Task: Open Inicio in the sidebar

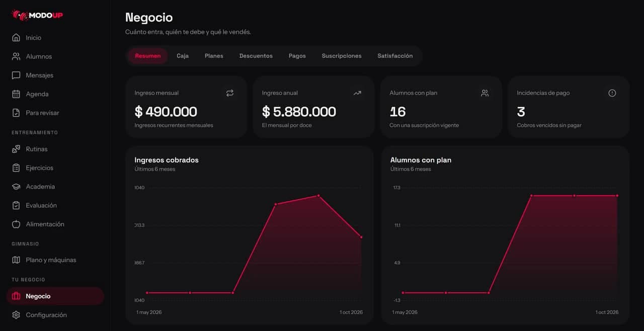Action: pos(55,38)
